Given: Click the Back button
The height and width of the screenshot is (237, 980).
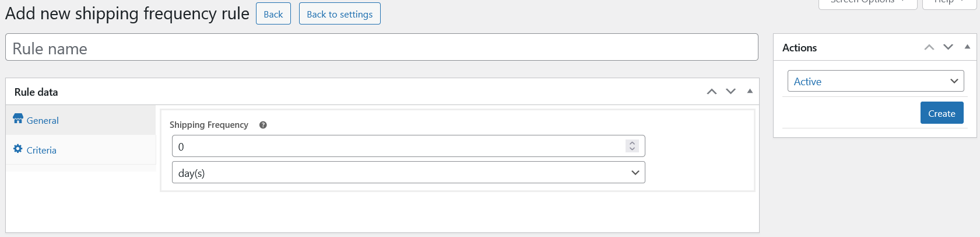Looking at the screenshot, I should point(273,14).
